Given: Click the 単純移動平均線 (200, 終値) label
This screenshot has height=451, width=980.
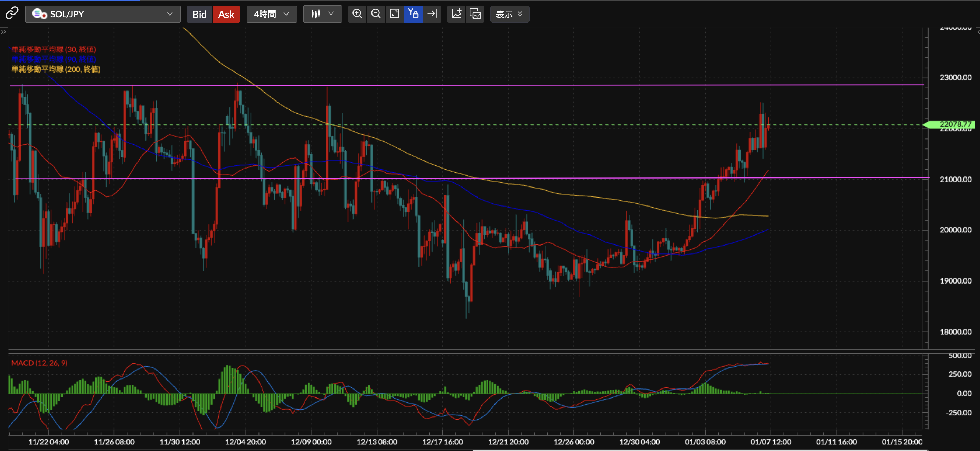Looking at the screenshot, I should point(56,69).
